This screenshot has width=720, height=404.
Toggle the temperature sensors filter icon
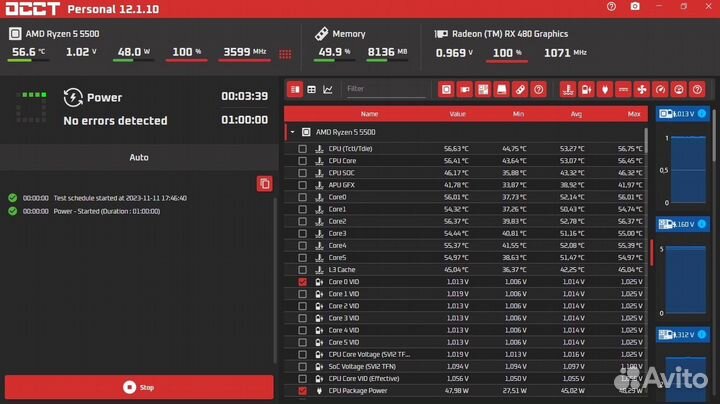pyautogui.click(x=568, y=90)
